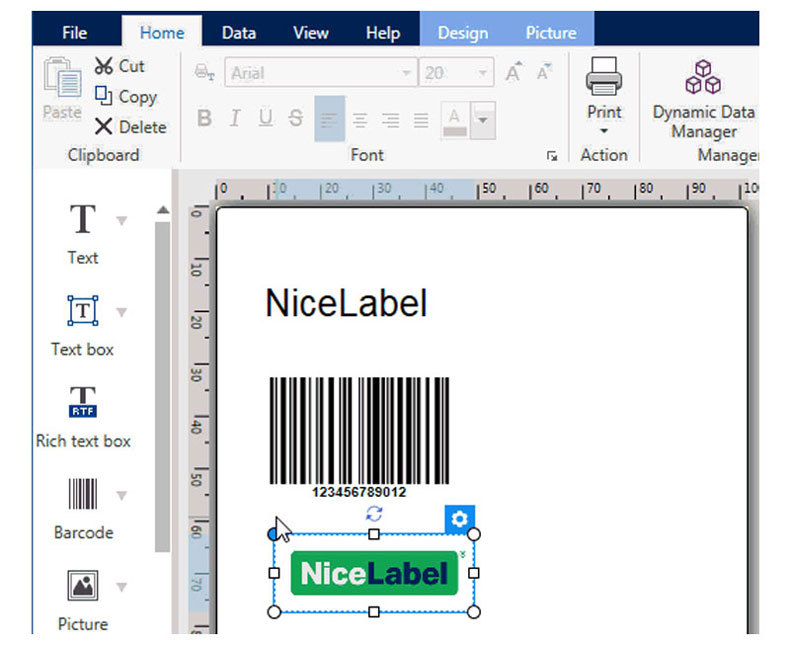Select the Picture tool
Viewport: 790px width, 645px height.
(x=83, y=601)
